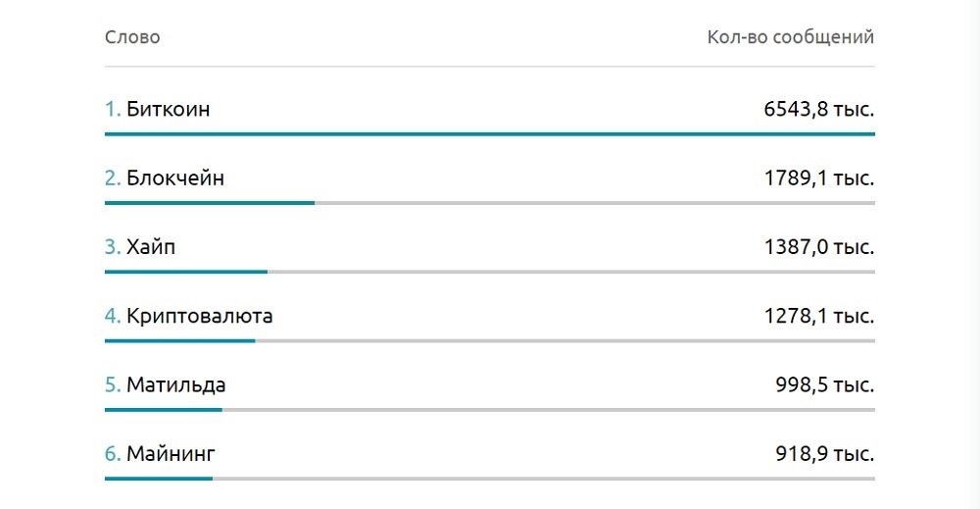
Task: Click the value '6543,8 тыс.'
Action: click(818, 109)
